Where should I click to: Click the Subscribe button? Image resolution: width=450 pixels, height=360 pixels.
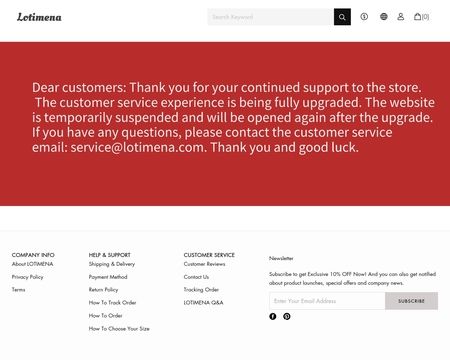click(411, 301)
